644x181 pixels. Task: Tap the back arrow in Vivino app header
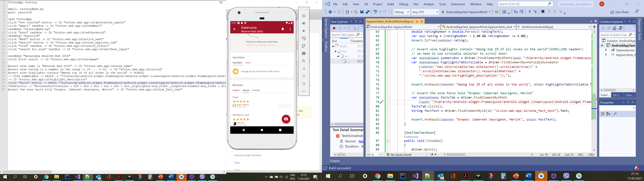(234, 29)
